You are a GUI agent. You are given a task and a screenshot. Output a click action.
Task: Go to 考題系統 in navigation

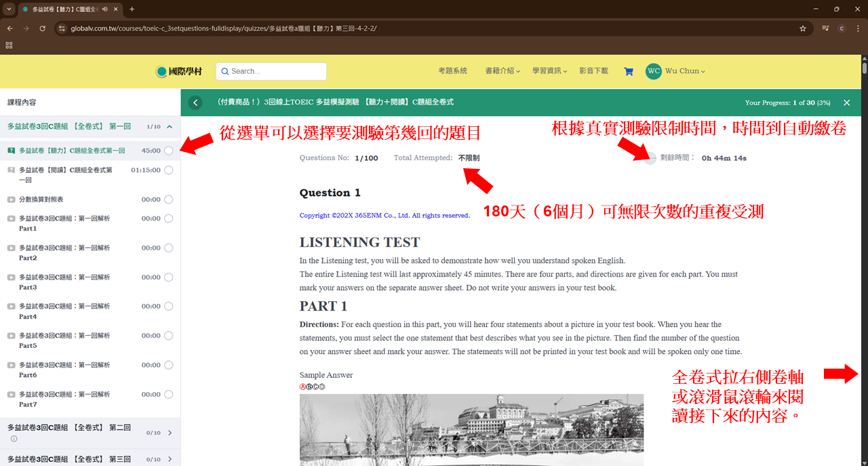(452, 71)
